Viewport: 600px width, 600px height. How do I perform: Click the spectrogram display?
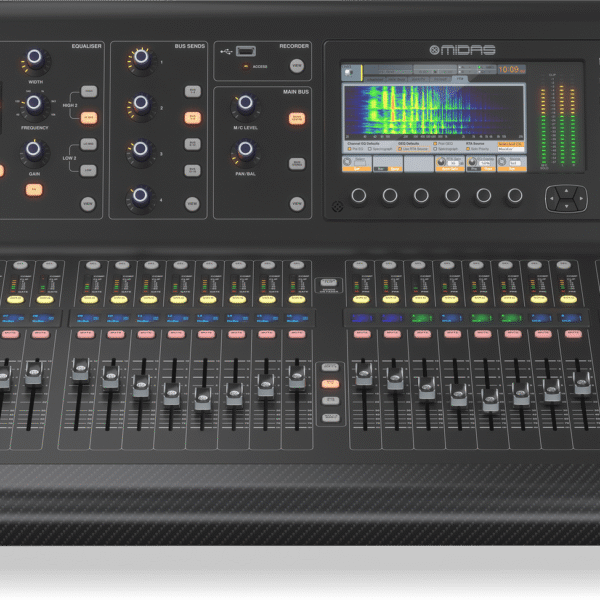434,113
